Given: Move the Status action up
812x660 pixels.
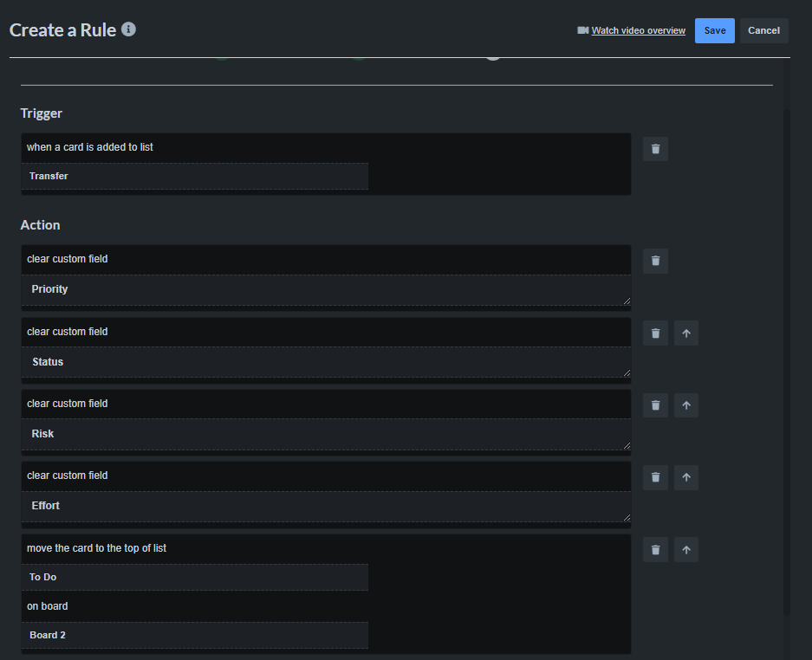Looking at the screenshot, I should pyautogui.click(x=685, y=333).
